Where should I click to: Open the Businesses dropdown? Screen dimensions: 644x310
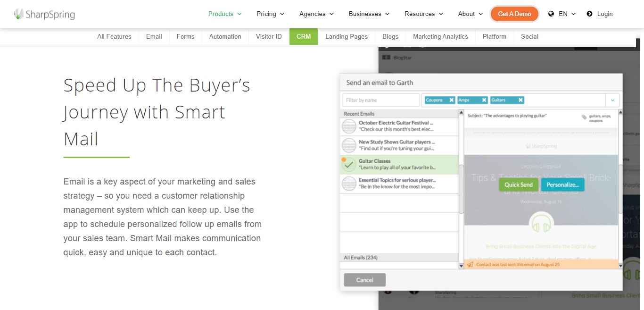[x=369, y=14]
